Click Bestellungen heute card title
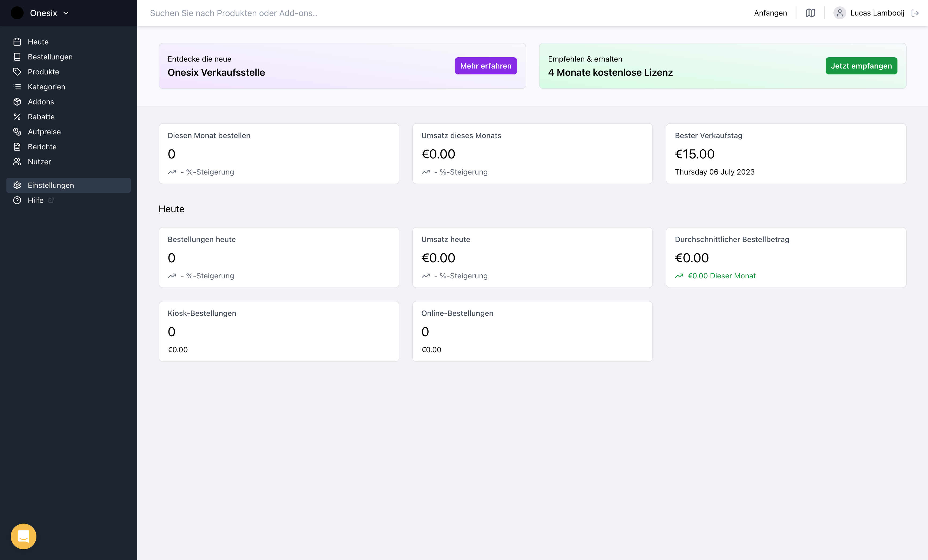This screenshot has height=560, width=928. pyautogui.click(x=201, y=239)
